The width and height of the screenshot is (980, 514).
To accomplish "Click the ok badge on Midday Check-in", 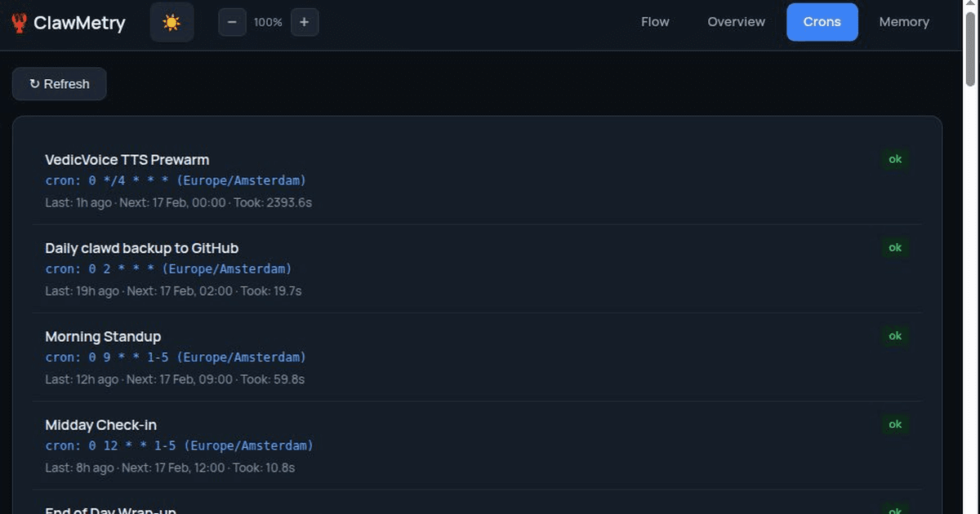I will (x=895, y=424).
